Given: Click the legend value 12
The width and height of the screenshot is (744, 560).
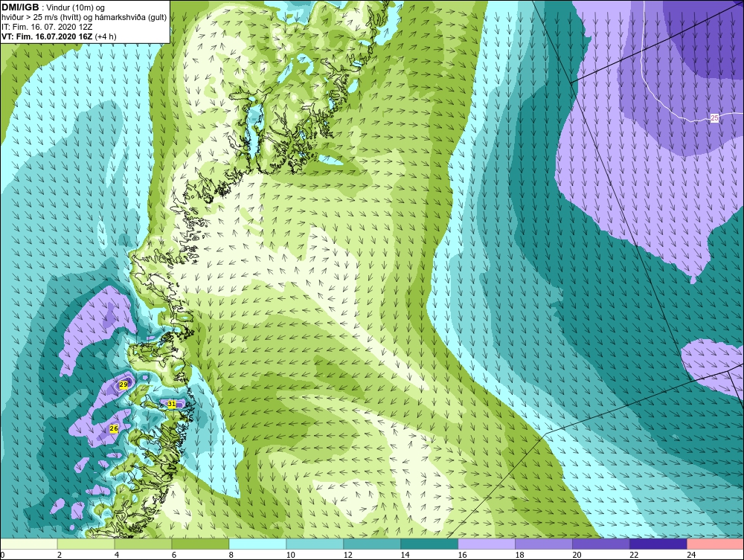Looking at the screenshot, I should [x=347, y=555].
